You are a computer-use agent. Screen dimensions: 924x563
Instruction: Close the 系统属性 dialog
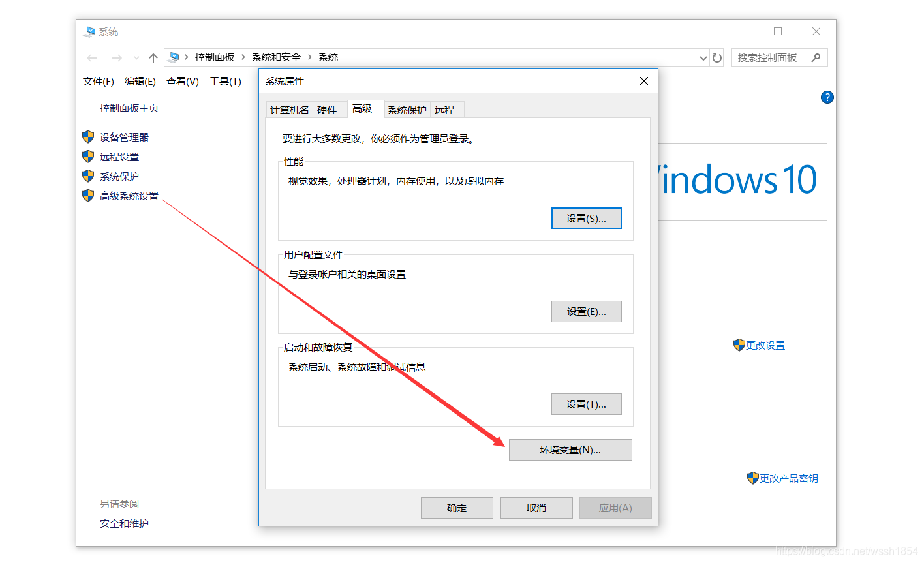(644, 81)
